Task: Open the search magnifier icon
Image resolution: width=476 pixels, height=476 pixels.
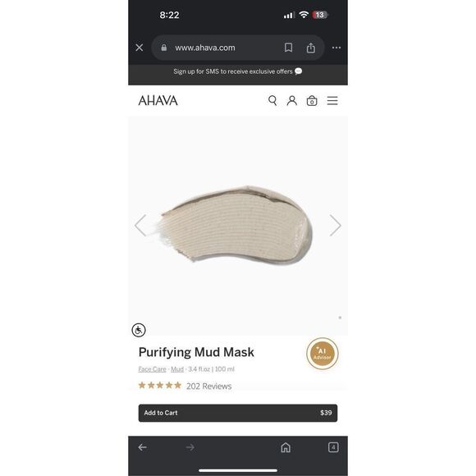Action: 272,100
